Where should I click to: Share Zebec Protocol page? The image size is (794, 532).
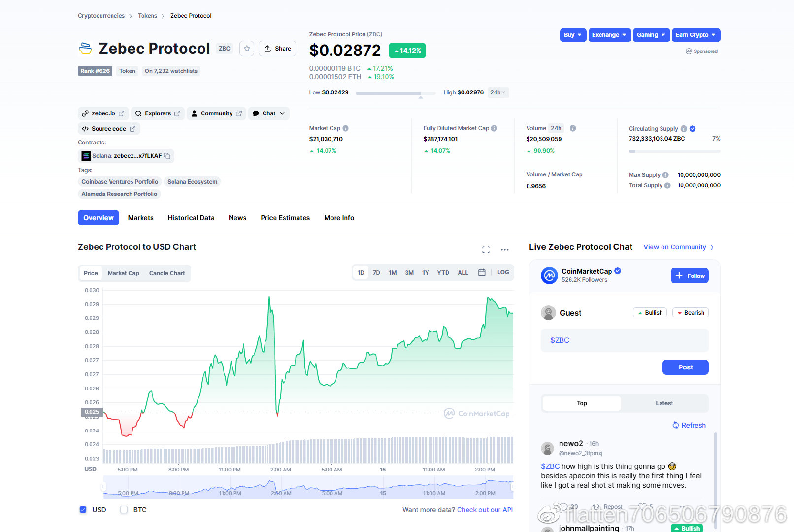click(x=277, y=49)
